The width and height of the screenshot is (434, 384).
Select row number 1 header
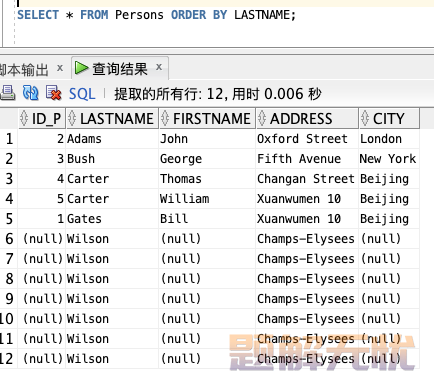(x=9, y=139)
